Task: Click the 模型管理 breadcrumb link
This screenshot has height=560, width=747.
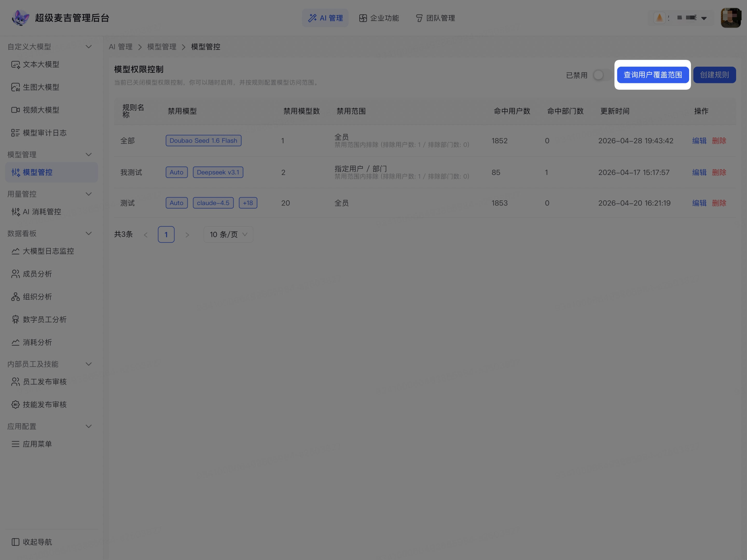Action: tap(162, 47)
